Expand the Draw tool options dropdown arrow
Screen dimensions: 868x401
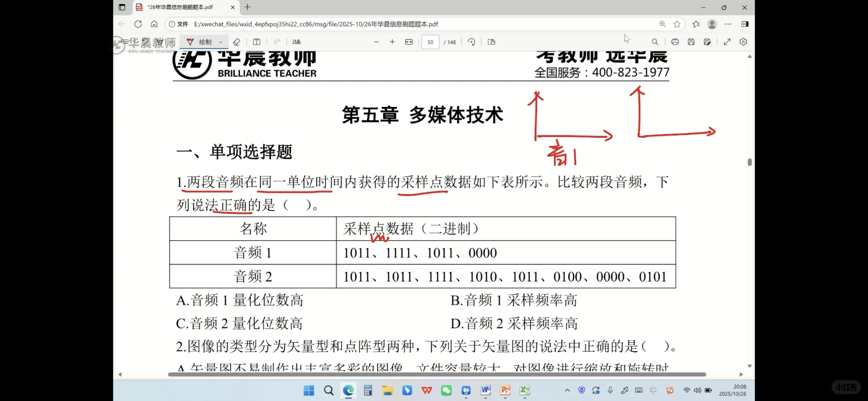(221, 42)
